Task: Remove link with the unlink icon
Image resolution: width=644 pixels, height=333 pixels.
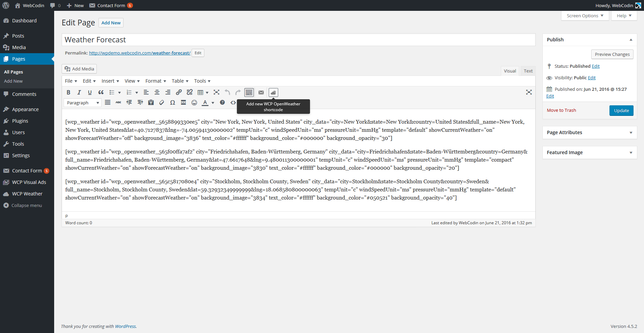Action: (x=190, y=92)
